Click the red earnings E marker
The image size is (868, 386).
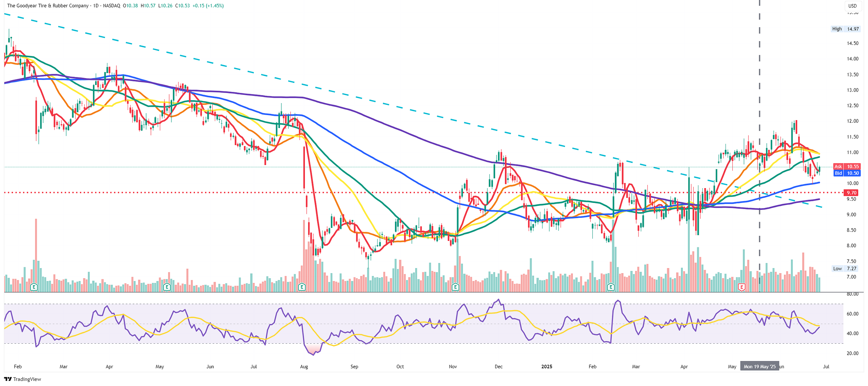click(742, 288)
